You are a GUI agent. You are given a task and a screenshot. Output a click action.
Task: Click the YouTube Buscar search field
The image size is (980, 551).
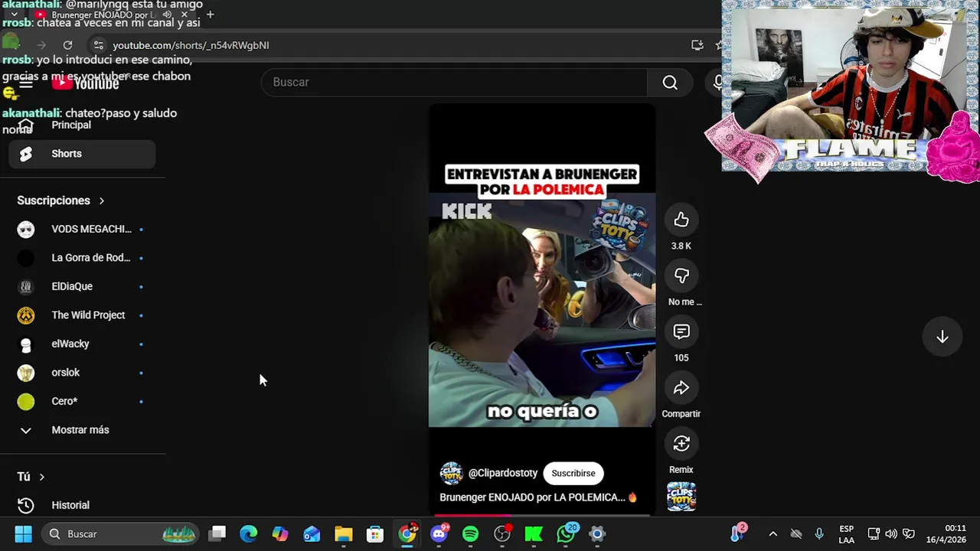click(454, 83)
